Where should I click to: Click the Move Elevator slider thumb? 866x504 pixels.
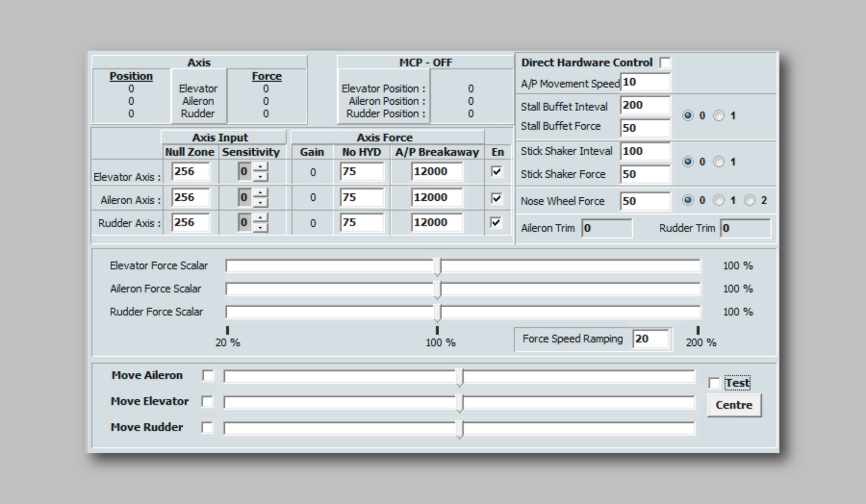coord(460,402)
